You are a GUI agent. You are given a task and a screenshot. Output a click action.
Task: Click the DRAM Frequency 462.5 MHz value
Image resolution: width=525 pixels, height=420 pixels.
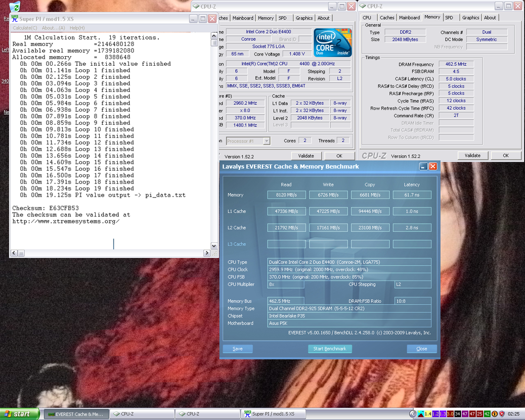point(456,64)
